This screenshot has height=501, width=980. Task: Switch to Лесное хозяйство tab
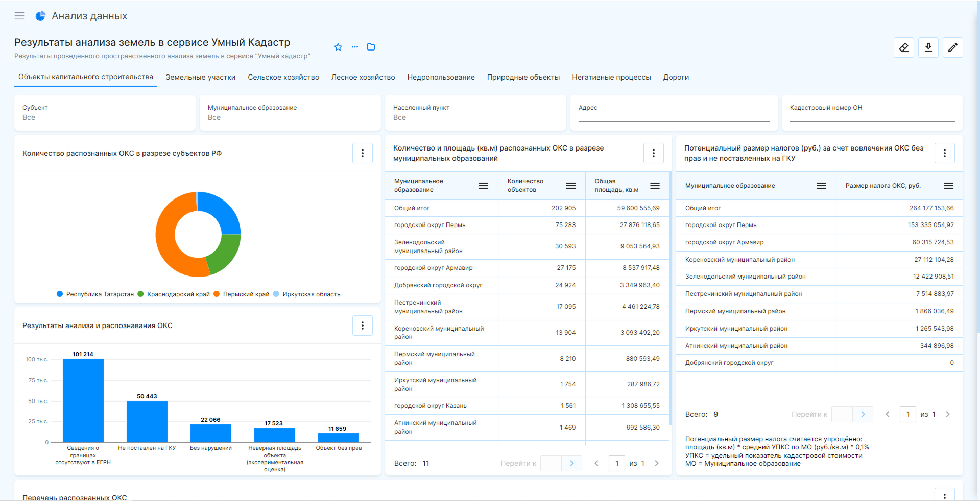(x=363, y=77)
